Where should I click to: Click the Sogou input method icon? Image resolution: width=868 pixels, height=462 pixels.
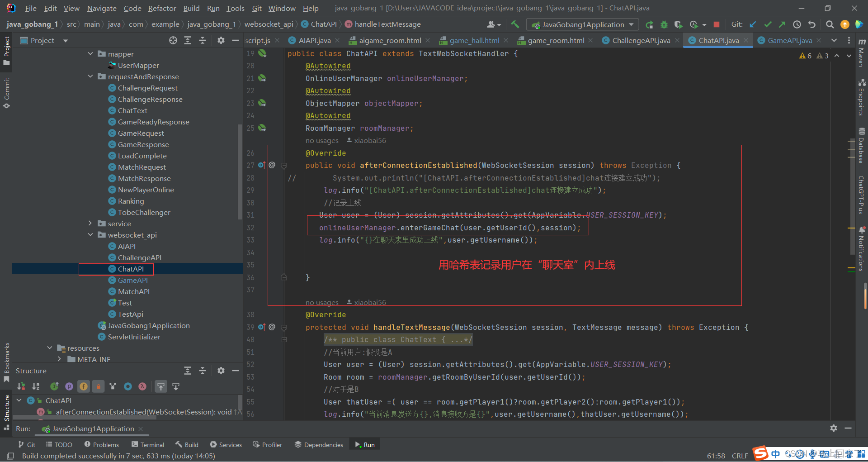pos(760,452)
